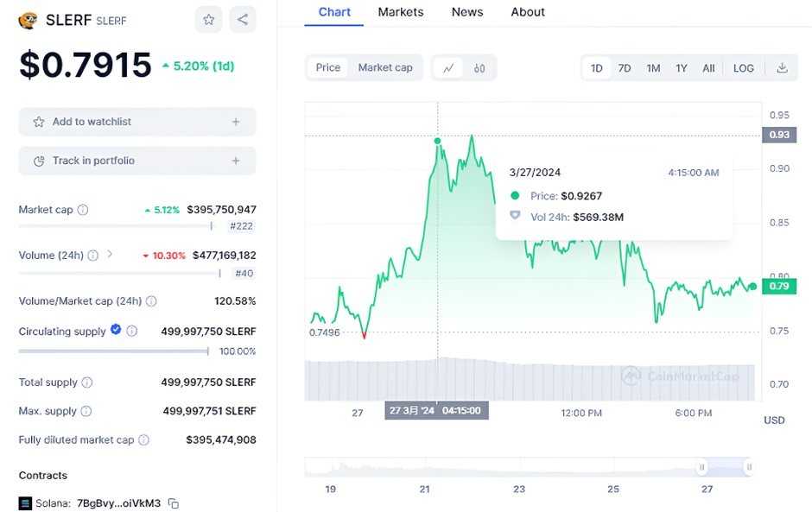The height and width of the screenshot is (512, 812).
Task: Click the Circulating supply info icon
Action: [x=132, y=331]
